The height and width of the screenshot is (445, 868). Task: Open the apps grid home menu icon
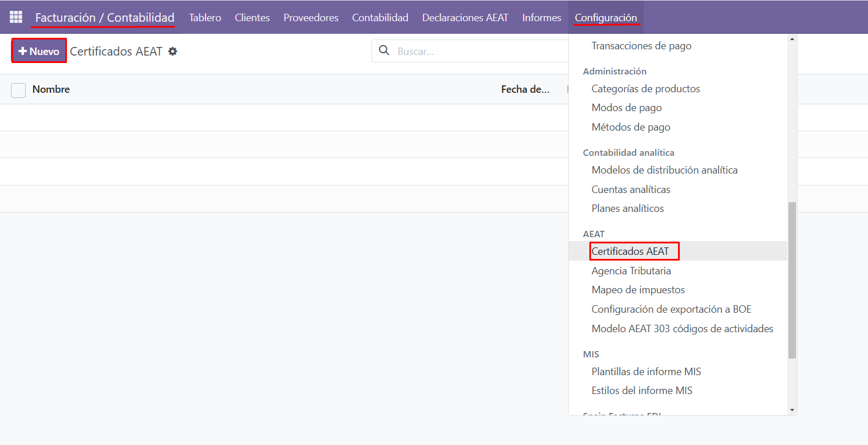16,17
